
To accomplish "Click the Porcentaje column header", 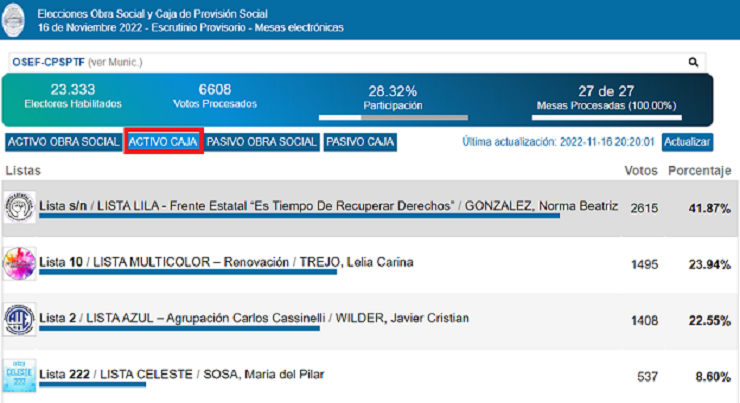I will (700, 171).
